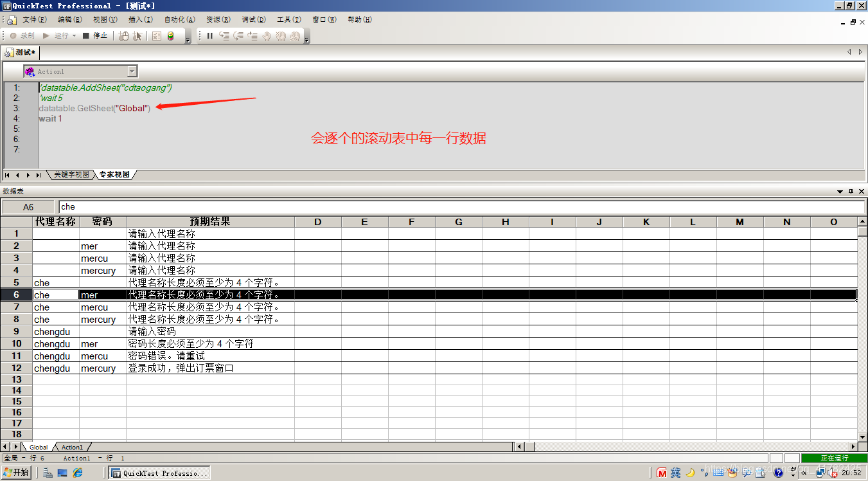Viewport: 868px width, 481px height.
Task: Click cell 密码错误。请重试
Action: coord(210,356)
